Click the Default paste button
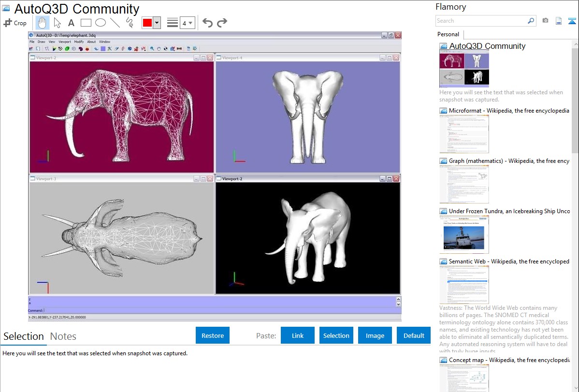This screenshot has height=392, width=579. pos(414,335)
